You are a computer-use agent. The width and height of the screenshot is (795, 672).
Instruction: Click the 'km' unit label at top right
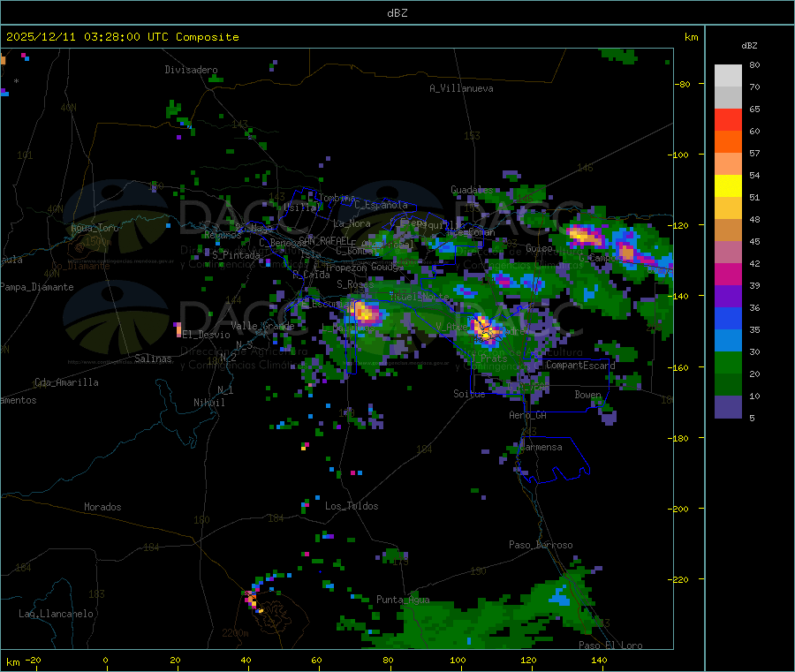(x=691, y=37)
